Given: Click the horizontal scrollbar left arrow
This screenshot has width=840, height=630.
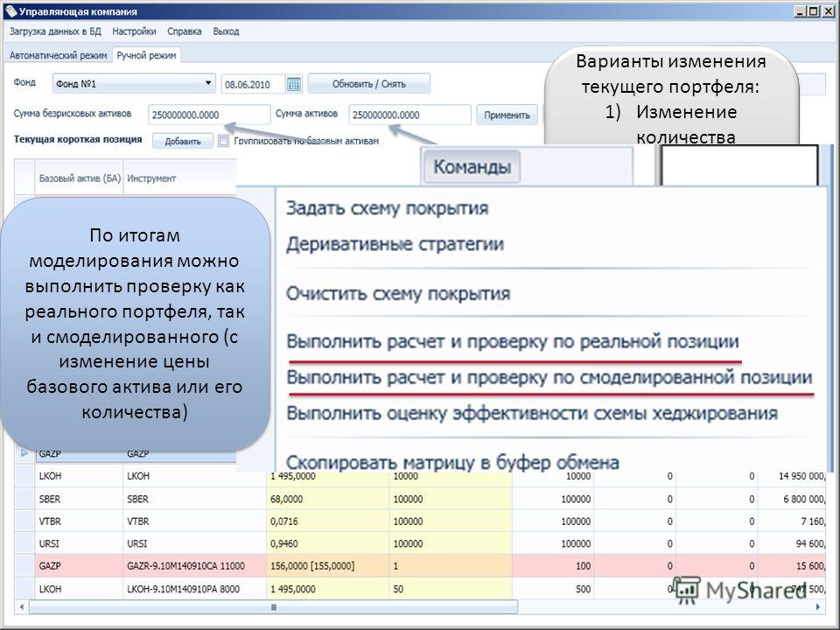Looking at the screenshot, I should [21, 607].
